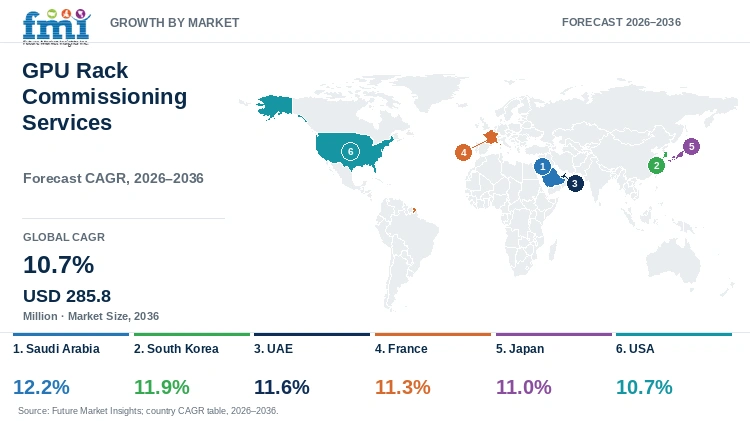This screenshot has width=750, height=421.
Task: Click the global CAGR 10.7% figure
Action: (x=58, y=265)
